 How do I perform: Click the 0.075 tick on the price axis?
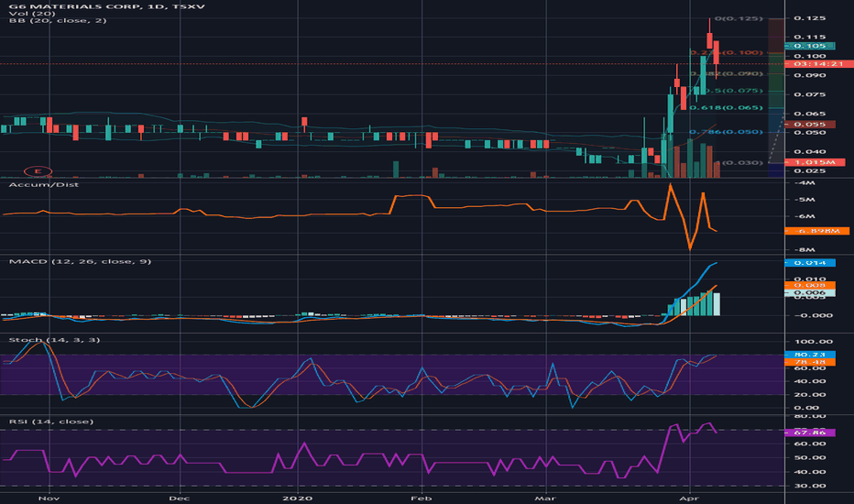point(810,94)
